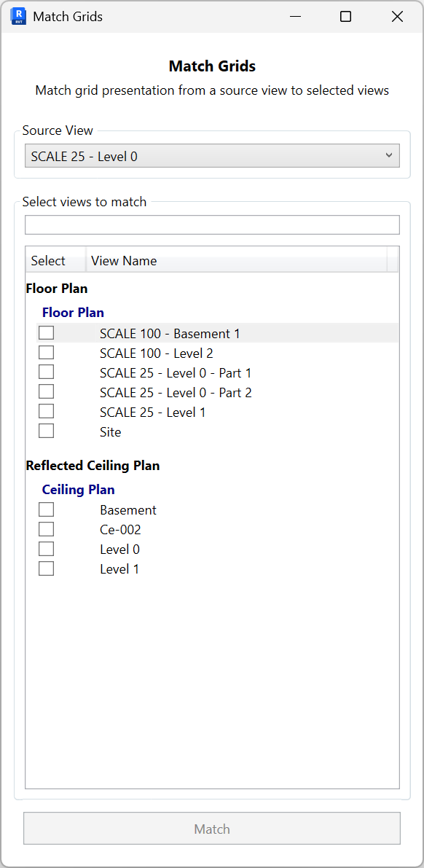This screenshot has width=424, height=868.
Task: Enable the SCALE 25 - Level 0 - Part 1 checkbox
Action: click(46, 372)
